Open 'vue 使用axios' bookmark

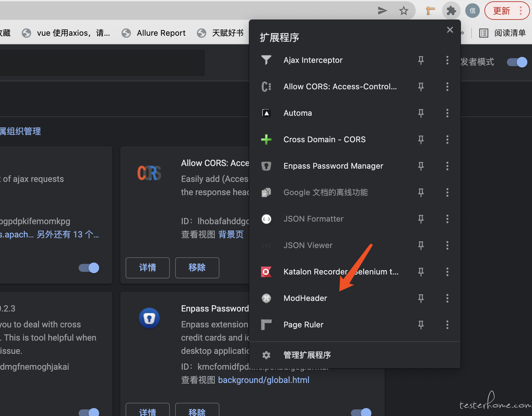(66, 33)
